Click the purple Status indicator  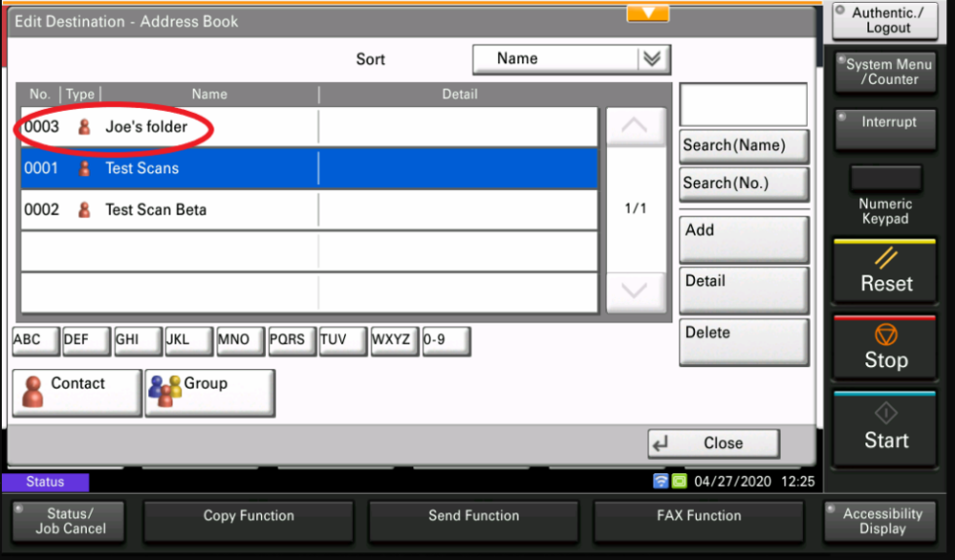45,482
